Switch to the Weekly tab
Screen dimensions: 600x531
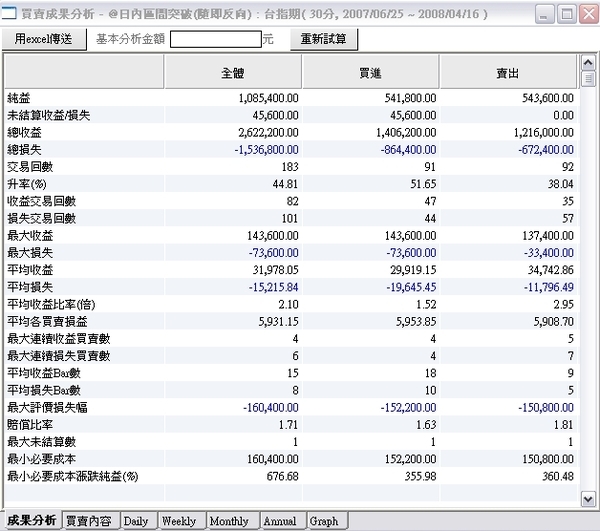(x=179, y=521)
